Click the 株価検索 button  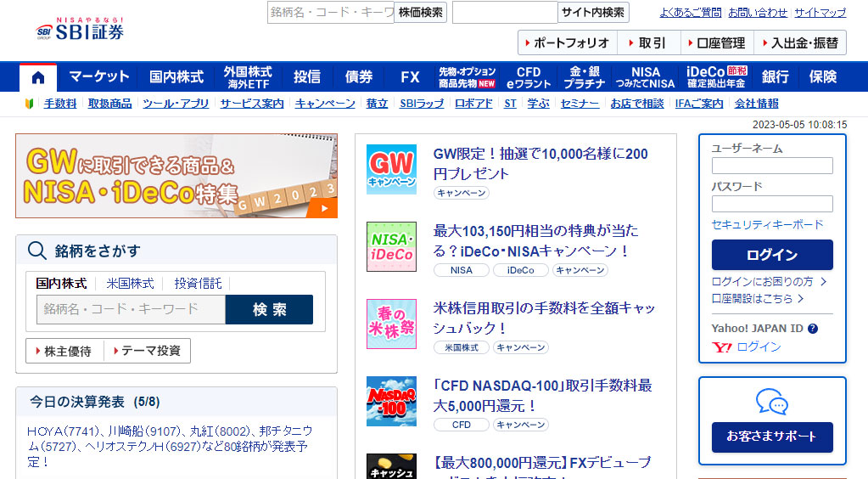click(x=421, y=12)
